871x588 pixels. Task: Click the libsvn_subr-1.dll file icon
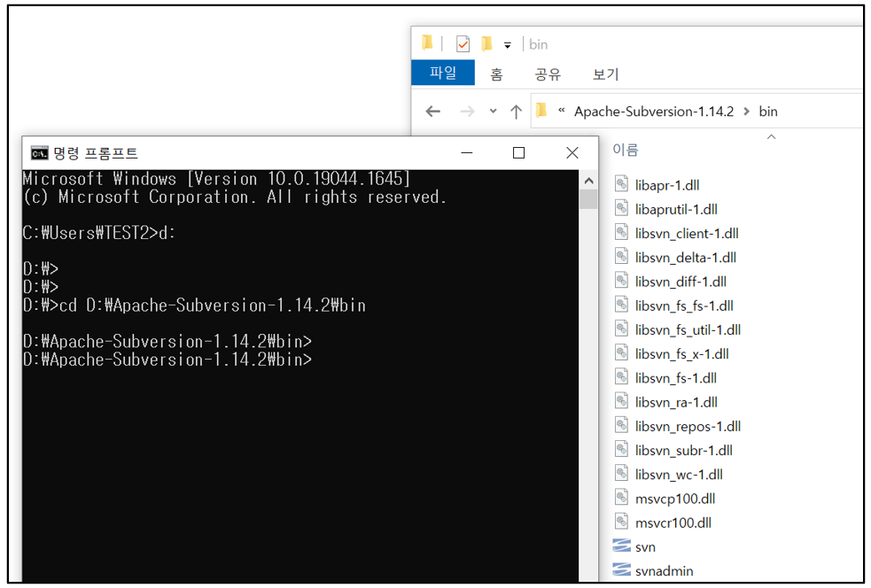tap(622, 450)
